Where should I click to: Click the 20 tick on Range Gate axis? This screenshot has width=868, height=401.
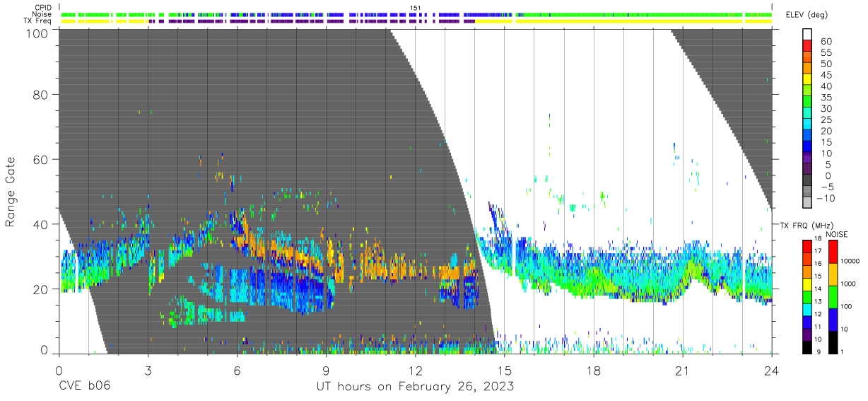point(42,289)
